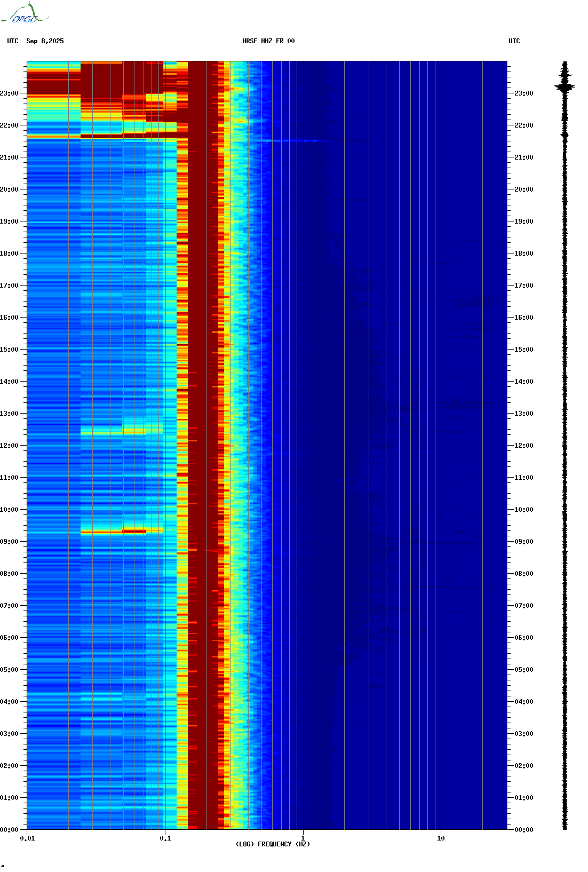Click the 11:00 label on the right axis
The image size is (588, 872).
click(524, 478)
